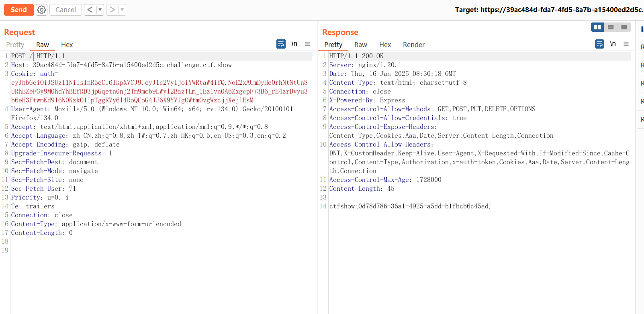Open the send options gear icon
Viewport: 644px width, 314px height.
pos(41,10)
